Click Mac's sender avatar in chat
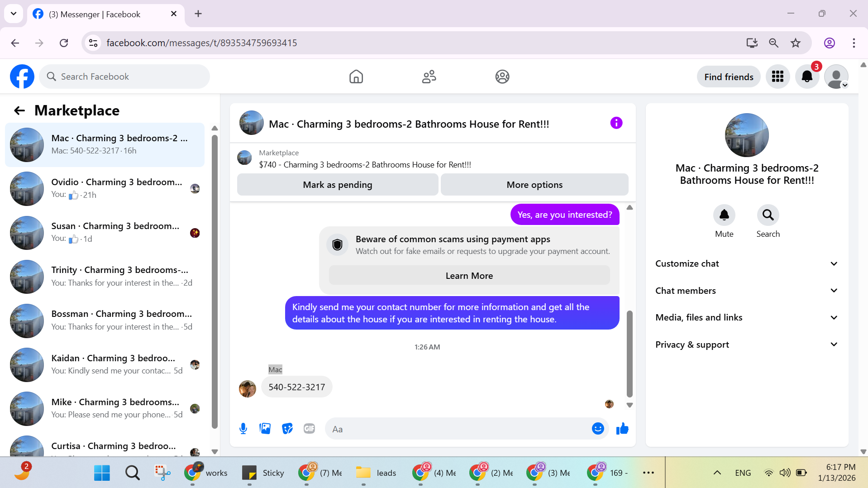 tap(248, 388)
